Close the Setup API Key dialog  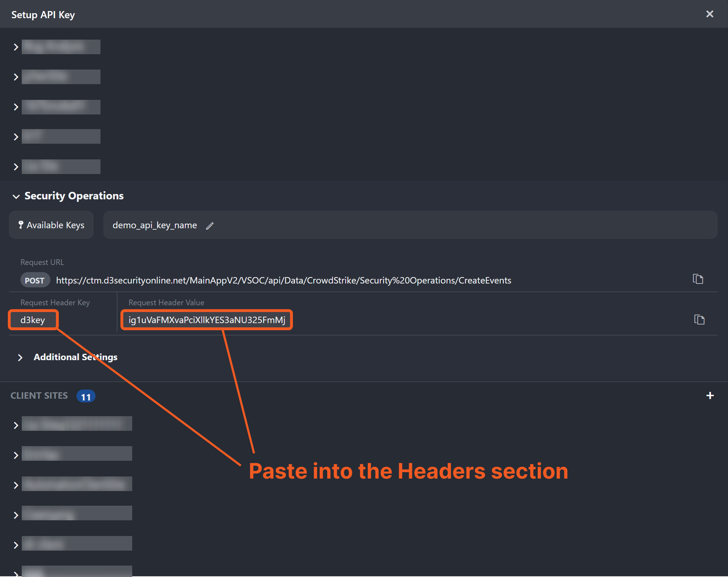(709, 14)
